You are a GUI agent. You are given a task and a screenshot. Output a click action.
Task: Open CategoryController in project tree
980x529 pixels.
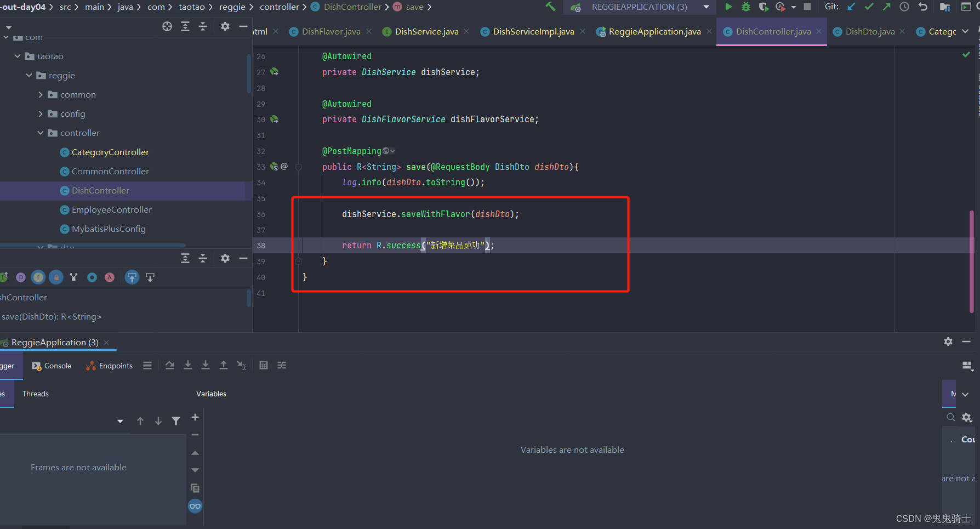pyautogui.click(x=110, y=152)
